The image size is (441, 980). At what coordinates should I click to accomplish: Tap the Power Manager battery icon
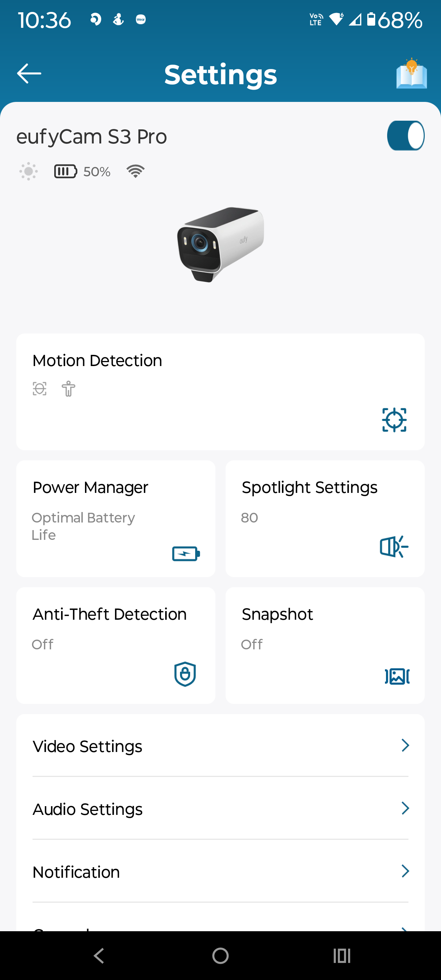186,554
